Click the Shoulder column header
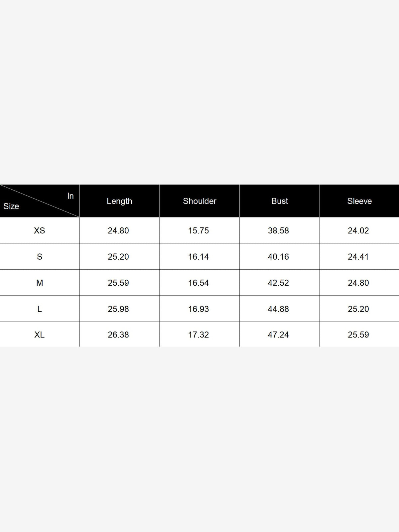The image size is (399, 532). pos(199,201)
